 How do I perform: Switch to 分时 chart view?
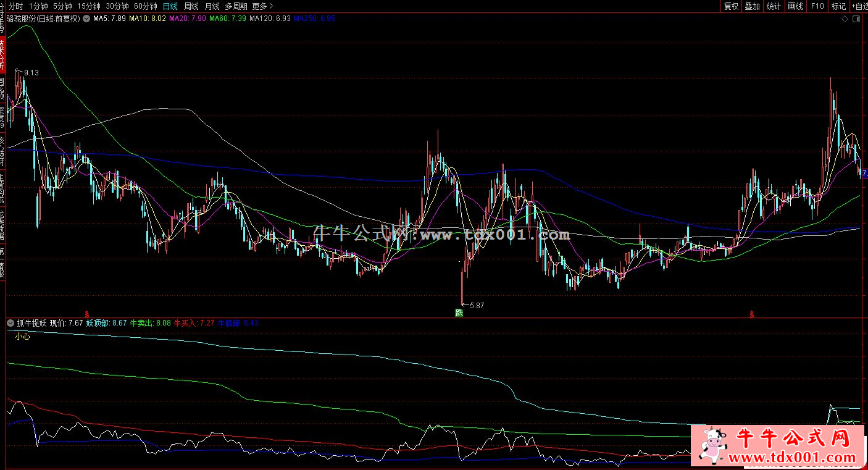tap(15, 6)
